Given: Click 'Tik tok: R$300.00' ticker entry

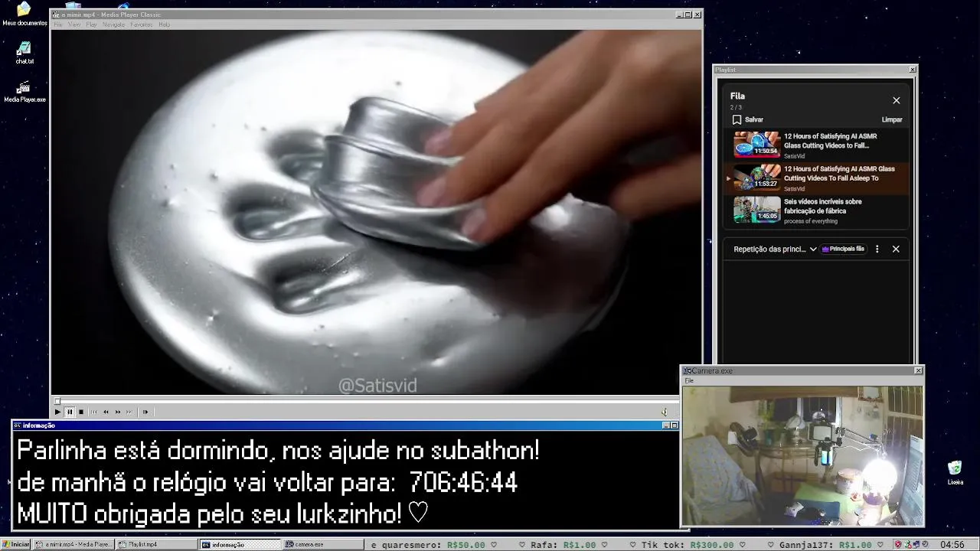Looking at the screenshot, I should click(689, 545).
